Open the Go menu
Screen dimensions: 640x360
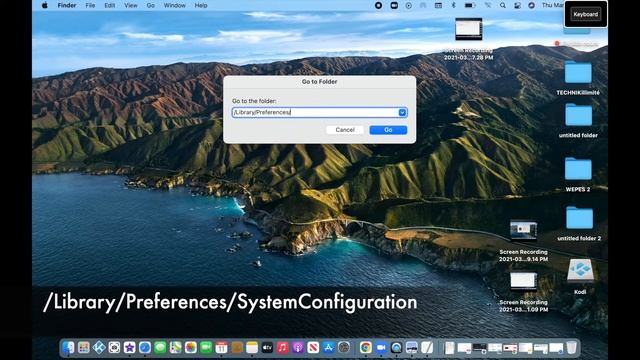151,5
